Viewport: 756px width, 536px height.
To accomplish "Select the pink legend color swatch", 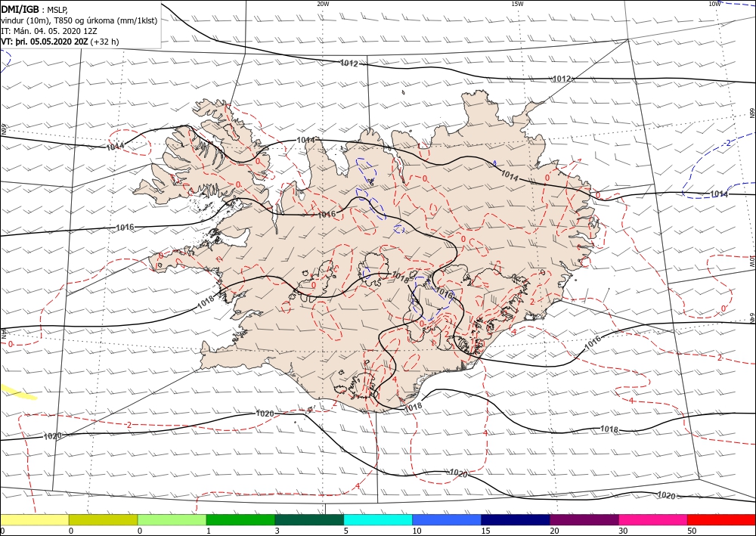I will tap(653, 519).
